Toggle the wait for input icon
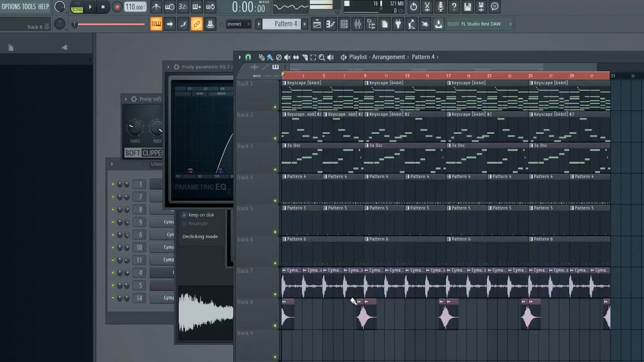Viewport: 644px width, 362px height. tap(170, 7)
